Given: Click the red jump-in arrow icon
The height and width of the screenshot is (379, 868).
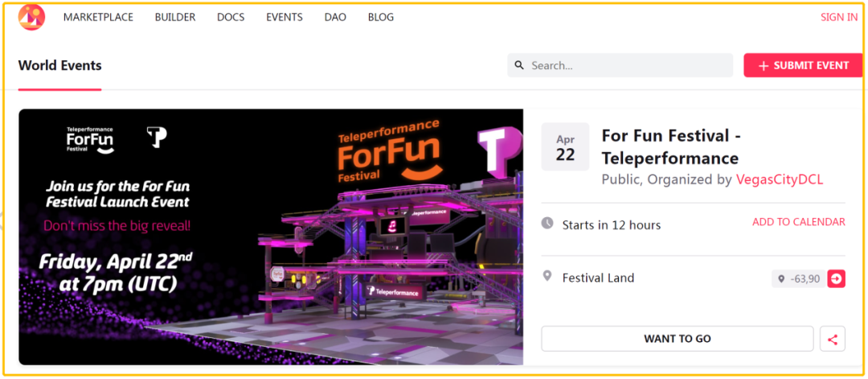Looking at the screenshot, I should pyautogui.click(x=836, y=278).
